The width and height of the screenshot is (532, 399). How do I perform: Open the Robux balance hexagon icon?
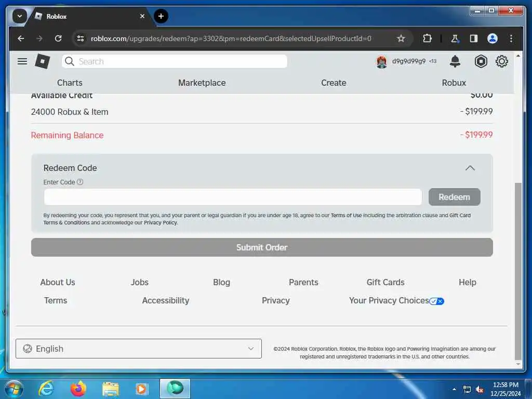pyautogui.click(x=481, y=61)
